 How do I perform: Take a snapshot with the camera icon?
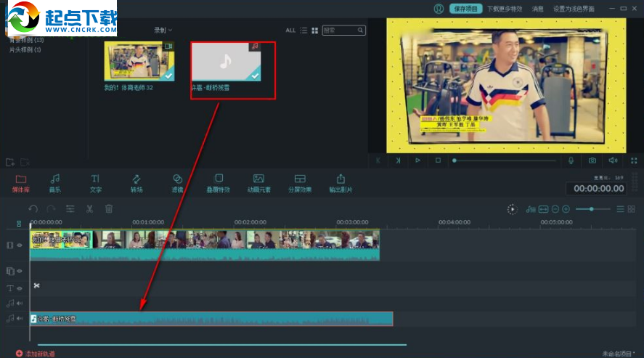tap(592, 160)
